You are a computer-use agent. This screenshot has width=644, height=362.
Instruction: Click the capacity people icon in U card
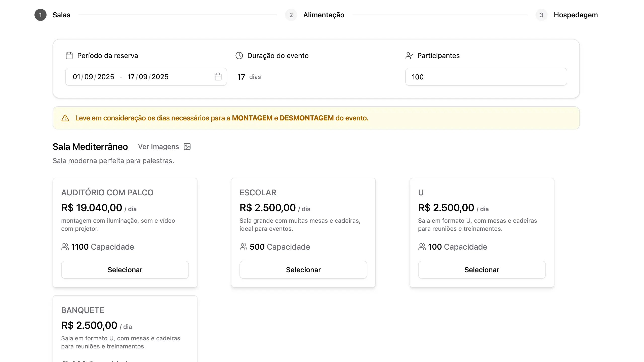[422, 247]
